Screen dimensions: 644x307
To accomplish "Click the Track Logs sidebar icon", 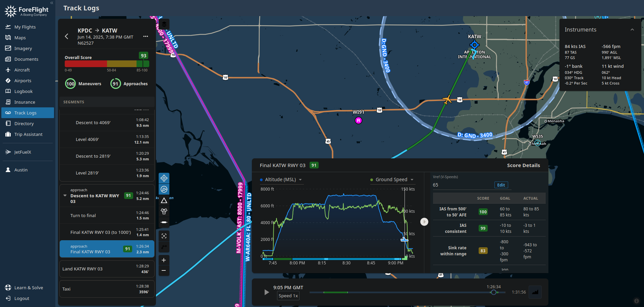I will [8, 113].
